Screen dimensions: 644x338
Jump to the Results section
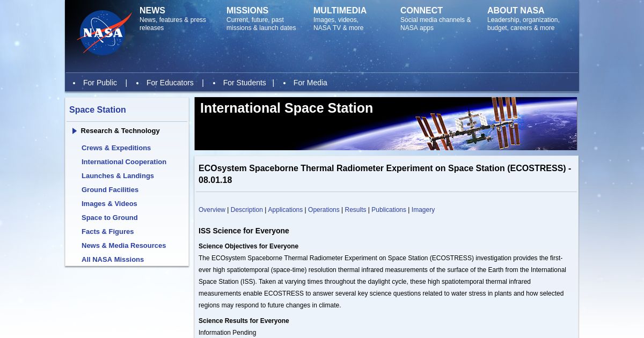tap(355, 210)
